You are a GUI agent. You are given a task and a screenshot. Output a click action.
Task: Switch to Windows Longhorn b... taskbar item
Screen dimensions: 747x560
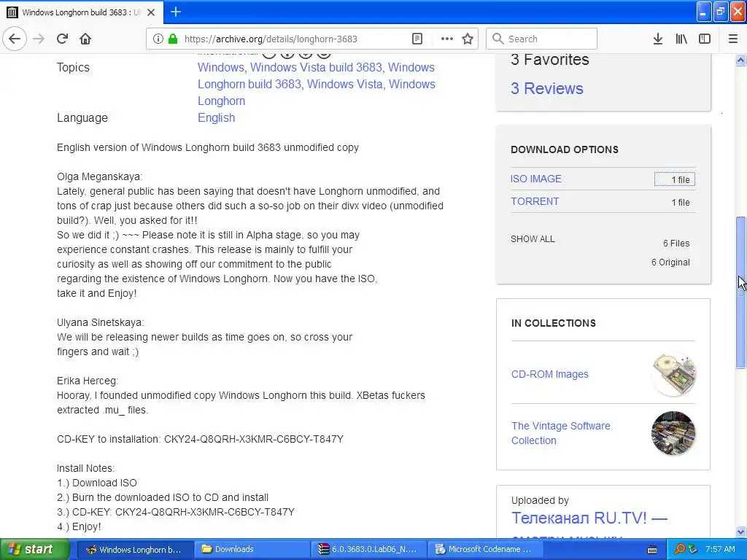(x=134, y=550)
